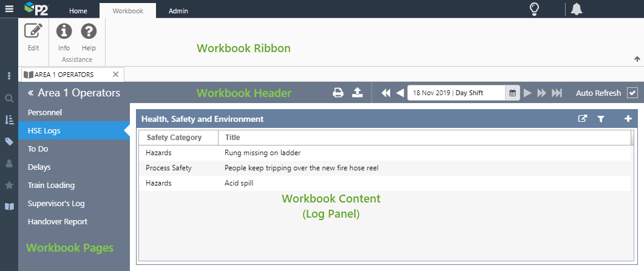Go to the previous shift
Viewport: 644px width, 271px height.
pyautogui.click(x=400, y=93)
